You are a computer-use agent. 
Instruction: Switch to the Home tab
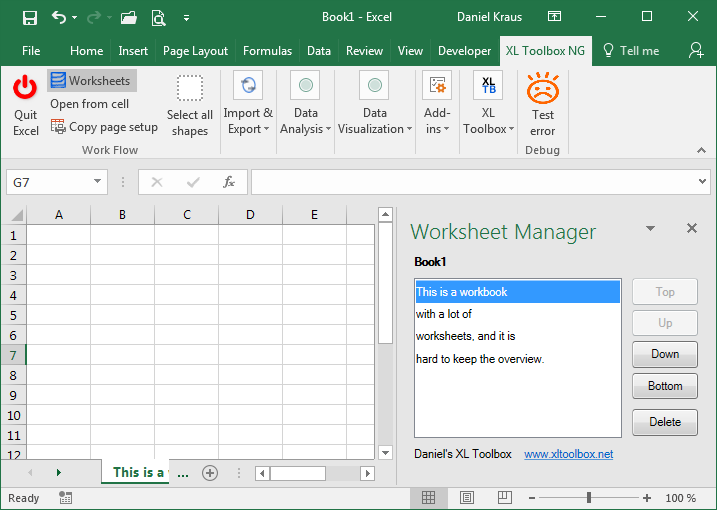coord(86,51)
